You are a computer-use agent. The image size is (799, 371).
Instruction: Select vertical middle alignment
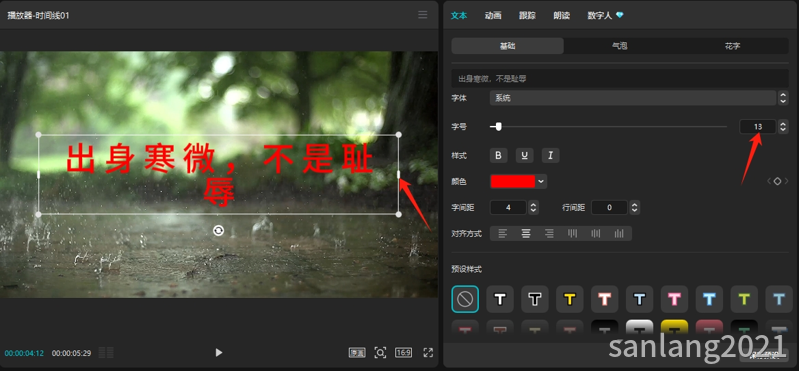click(596, 233)
